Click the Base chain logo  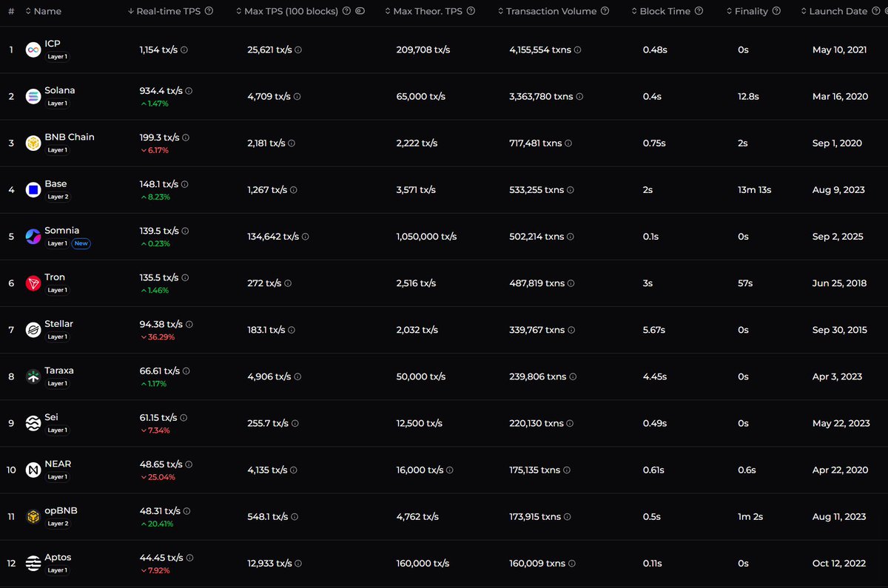click(x=33, y=189)
